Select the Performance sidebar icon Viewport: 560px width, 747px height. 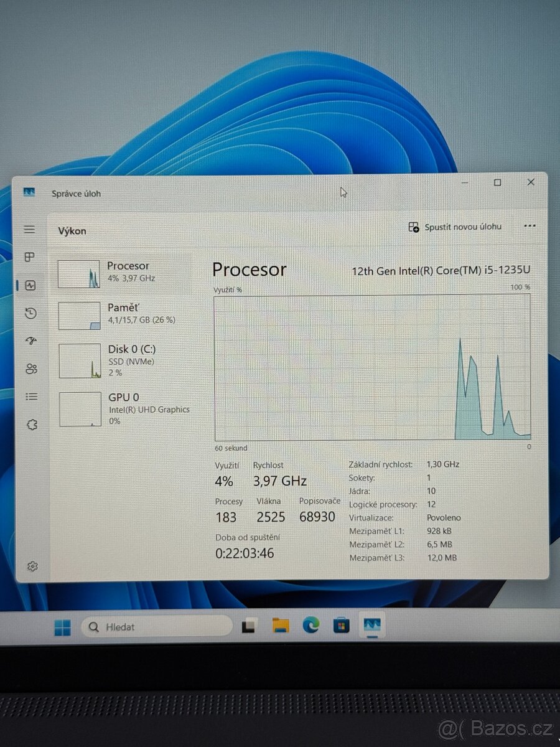coord(30,285)
